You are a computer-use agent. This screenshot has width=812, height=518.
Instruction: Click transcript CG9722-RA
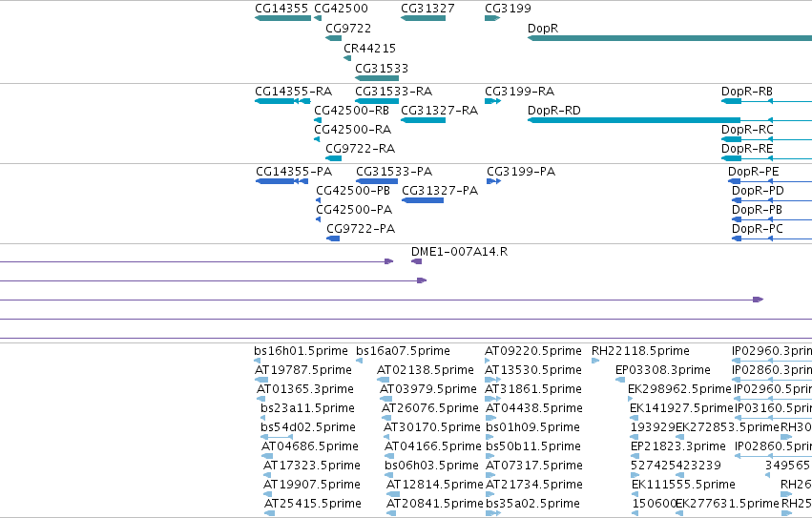(x=334, y=158)
